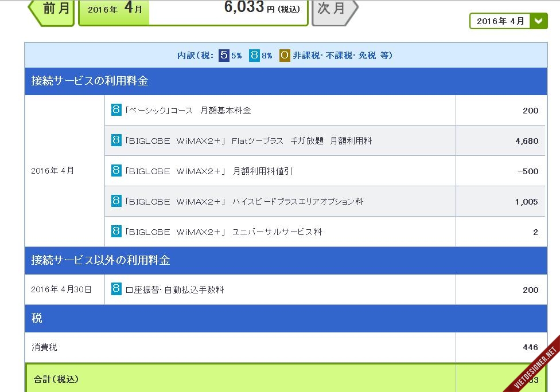The width and height of the screenshot is (560, 392).
Task: Select ハイスピードプラスエリアオプション料 row text
Action: pos(244,202)
